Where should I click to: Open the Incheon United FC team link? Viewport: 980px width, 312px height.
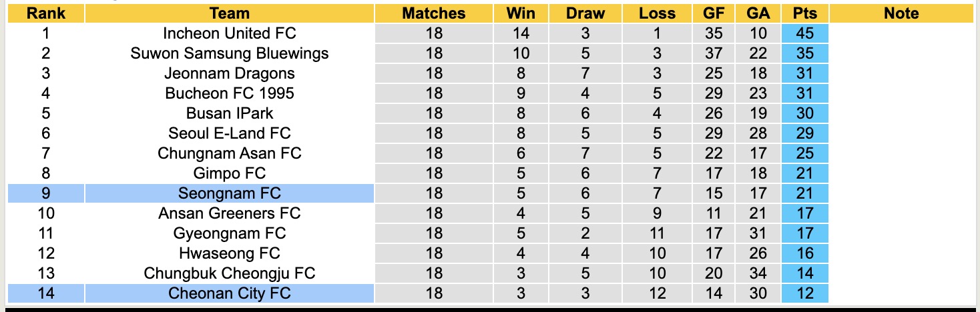[x=230, y=33]
